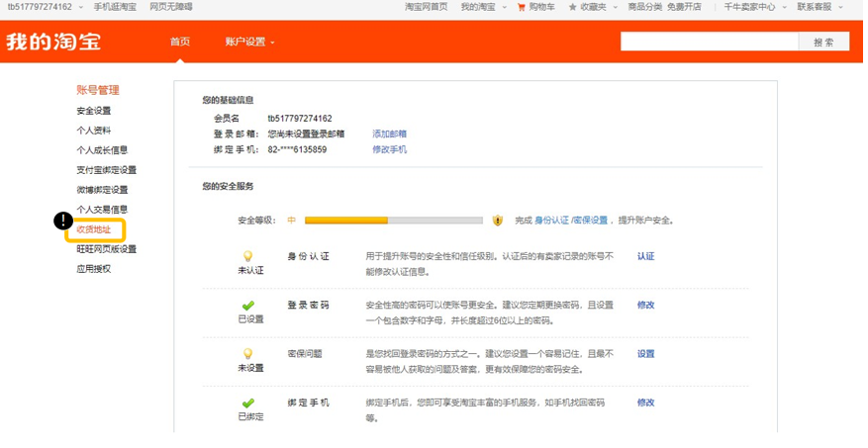
Task: Open the 账户设置 dropdown menu
Action: pos(249,42)
